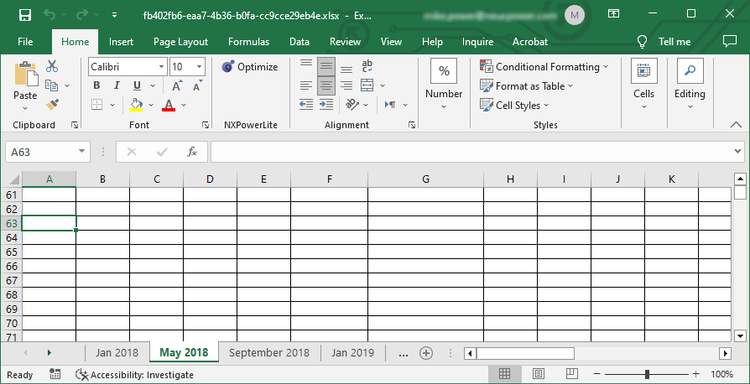The width and height of the screenshot is (750, 384).
Task: Toggle Bold formatting
Action: (97, 86)
